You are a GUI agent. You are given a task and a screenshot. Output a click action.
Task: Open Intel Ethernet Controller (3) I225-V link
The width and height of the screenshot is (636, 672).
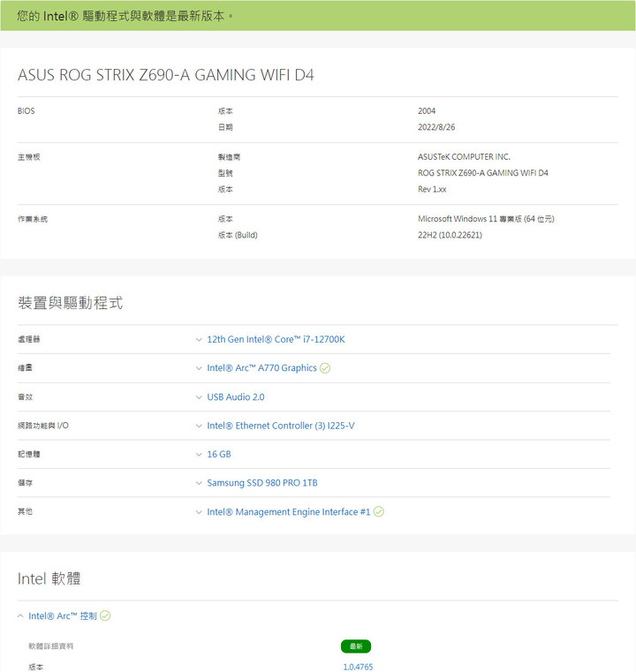(x=280, y=426)
